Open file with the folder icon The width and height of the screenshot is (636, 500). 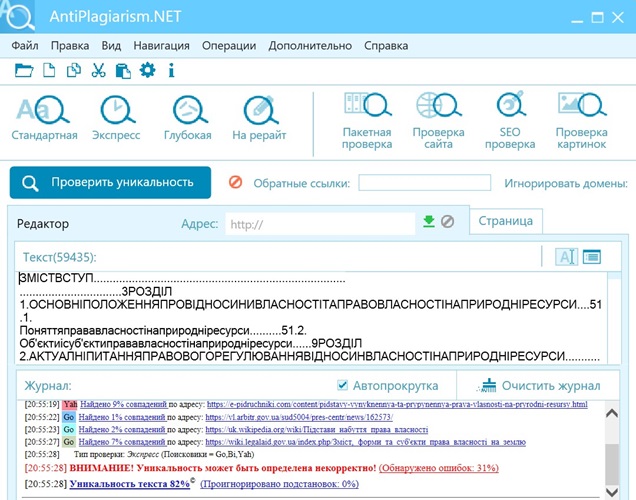[x=24, y=71]
